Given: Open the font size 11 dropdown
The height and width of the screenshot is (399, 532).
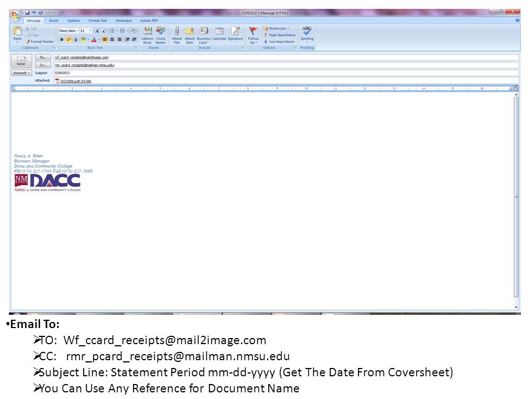Looking at the screenshot, I should pos(90,31).
